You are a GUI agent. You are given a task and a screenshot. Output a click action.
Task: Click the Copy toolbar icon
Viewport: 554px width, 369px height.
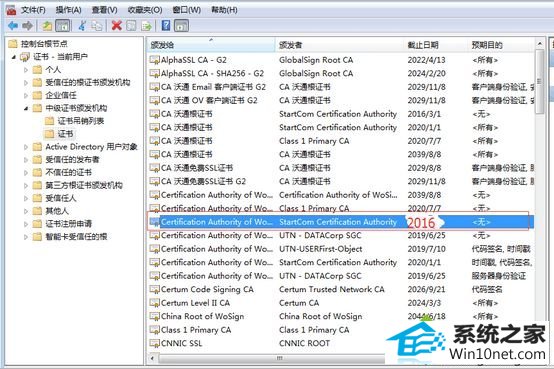(x=97, y=25)
